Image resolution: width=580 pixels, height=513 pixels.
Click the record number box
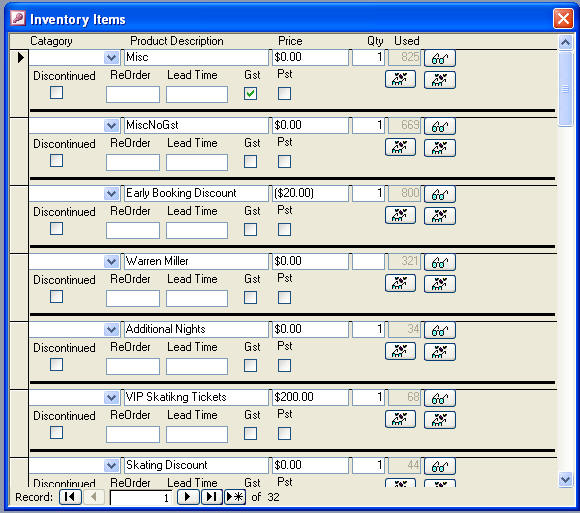tap(141, 497)
